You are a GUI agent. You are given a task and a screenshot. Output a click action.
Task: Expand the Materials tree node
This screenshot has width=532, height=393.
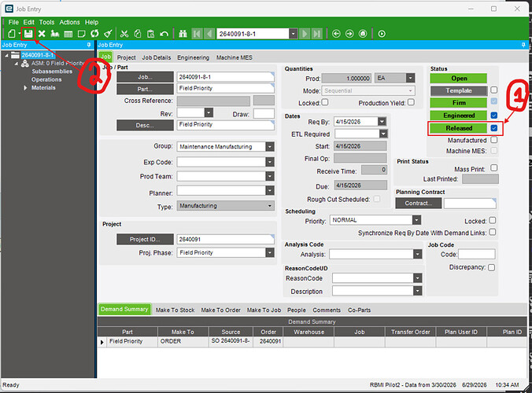coord(25,88)
